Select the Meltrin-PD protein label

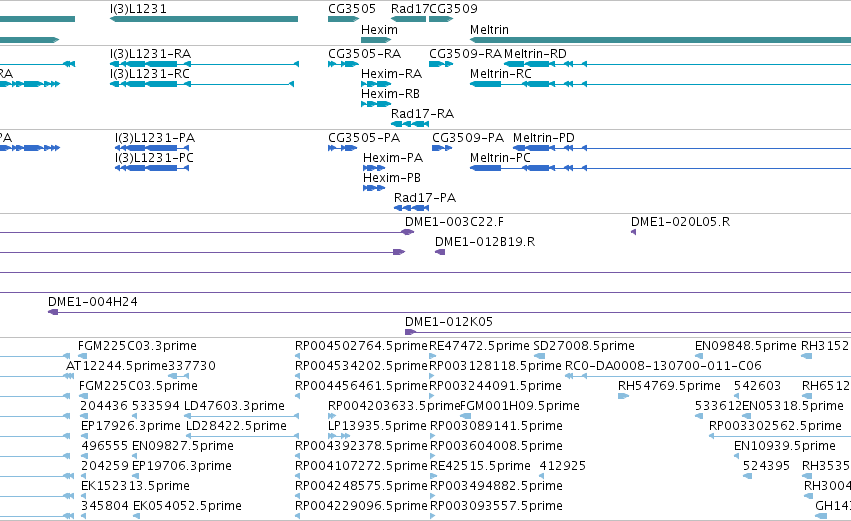coord(544,138)
